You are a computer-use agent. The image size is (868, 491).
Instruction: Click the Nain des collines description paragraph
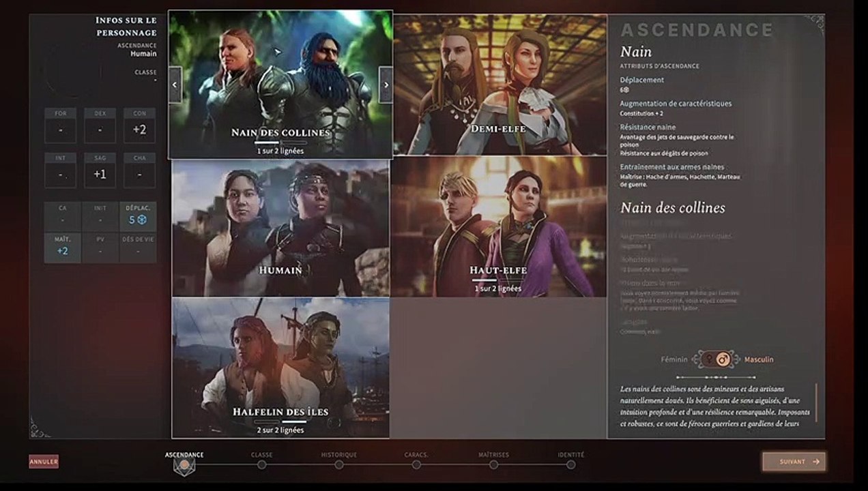coord(714,406)
